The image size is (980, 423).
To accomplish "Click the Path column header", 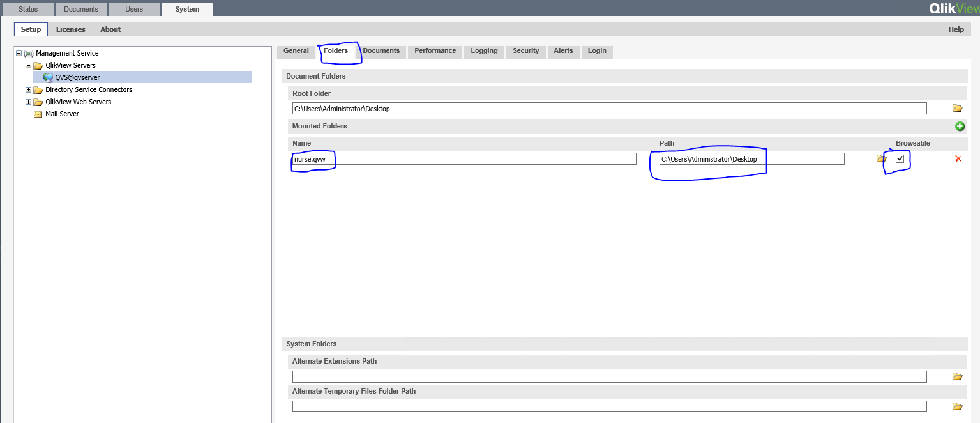I will 667,143.
